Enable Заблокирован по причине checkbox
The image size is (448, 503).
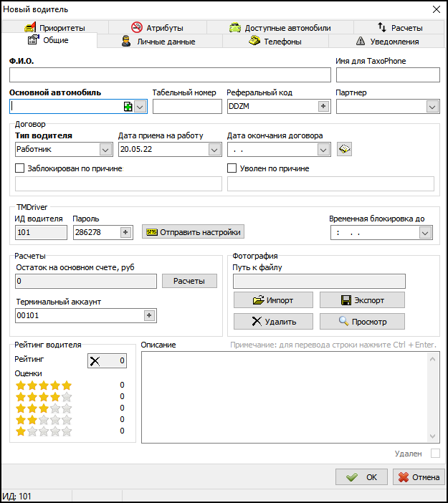tap(20, 168)
